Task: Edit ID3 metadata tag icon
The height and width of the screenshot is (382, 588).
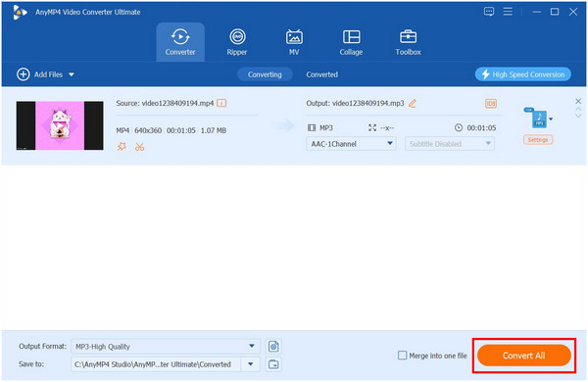Action: pyautogui.click(x=491, y=103)
